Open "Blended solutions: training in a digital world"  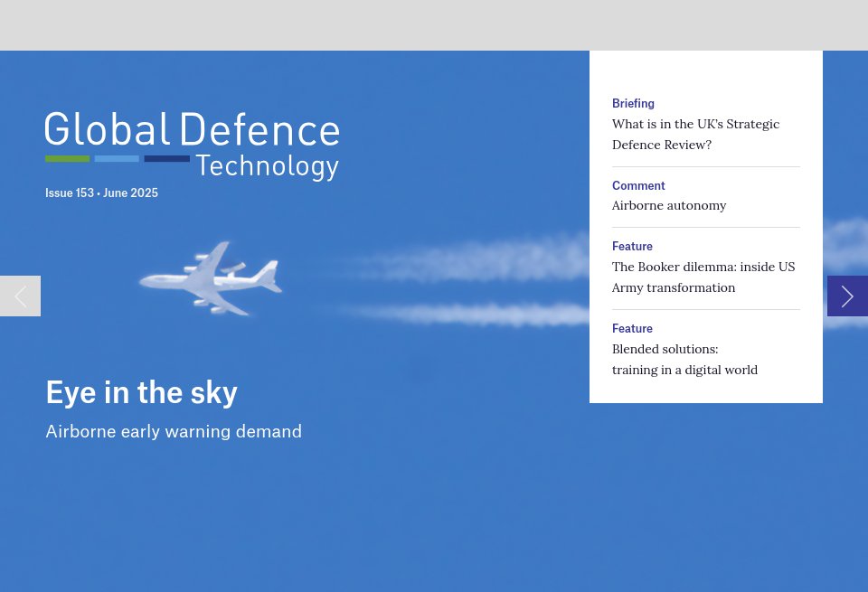pos(684,359)
